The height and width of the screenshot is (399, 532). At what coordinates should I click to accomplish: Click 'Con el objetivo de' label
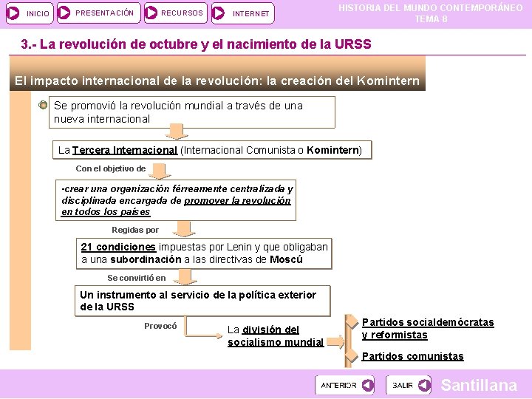(x=111, y=168)
